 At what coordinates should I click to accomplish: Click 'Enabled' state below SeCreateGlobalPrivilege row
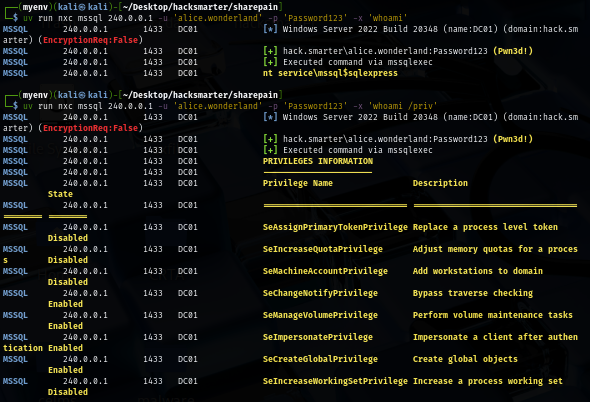(x=65, y=370)
